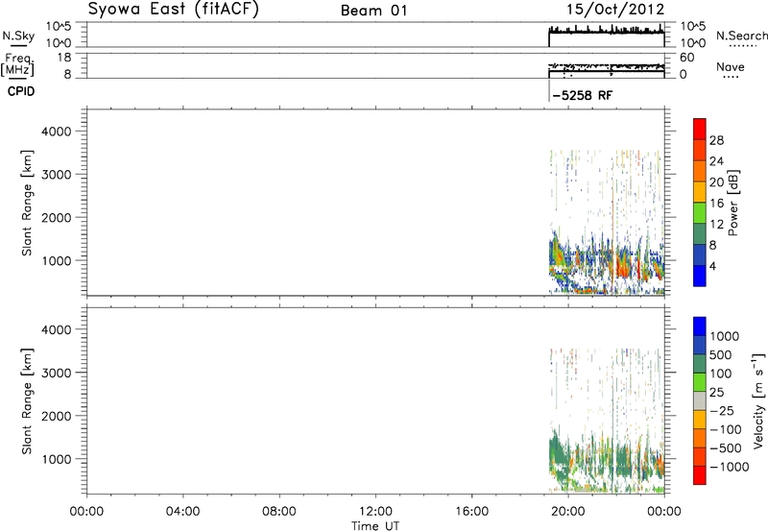Click the '04:00' time tick label
The image size is (768, 532).
click(182, 512)
